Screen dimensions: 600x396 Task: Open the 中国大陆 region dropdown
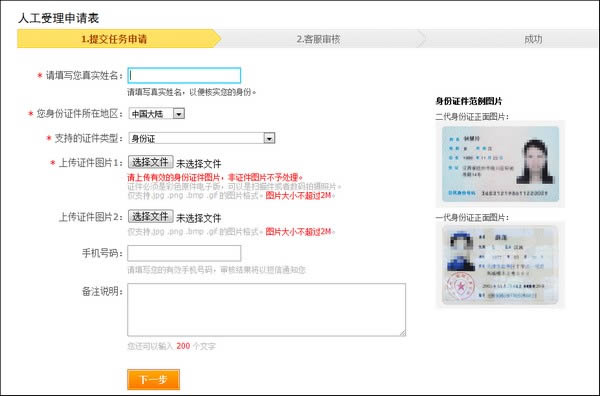pyautogui.click(x=157, y=114)
